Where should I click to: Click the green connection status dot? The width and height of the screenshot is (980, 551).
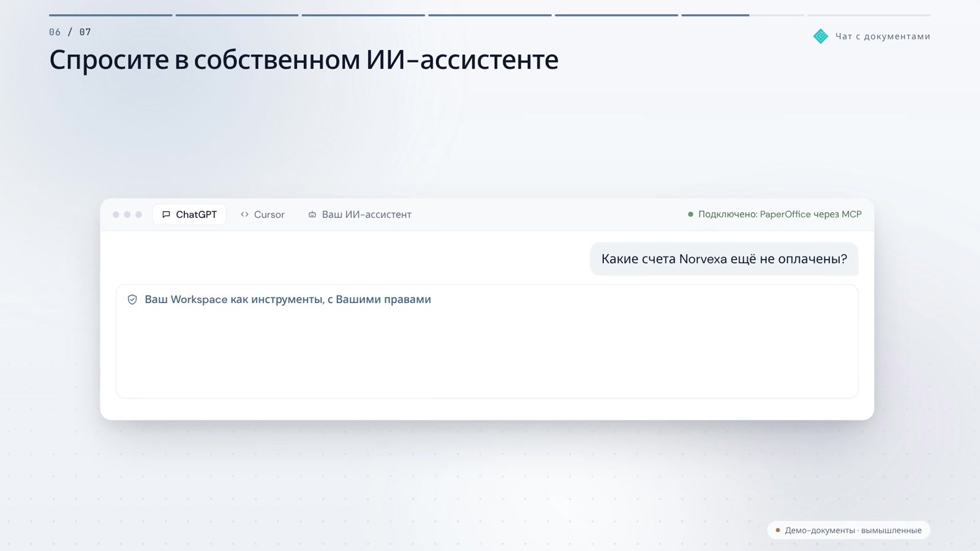(690, 214)
